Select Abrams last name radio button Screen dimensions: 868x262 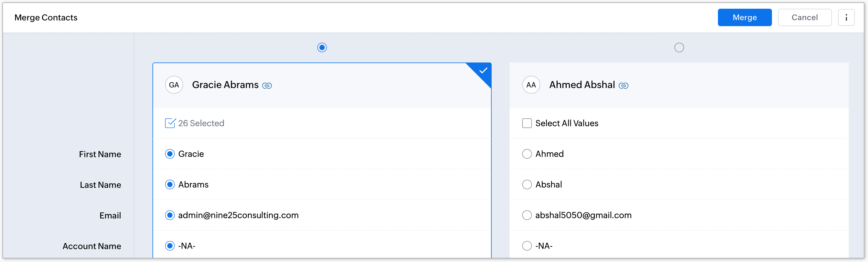[170, 184]
